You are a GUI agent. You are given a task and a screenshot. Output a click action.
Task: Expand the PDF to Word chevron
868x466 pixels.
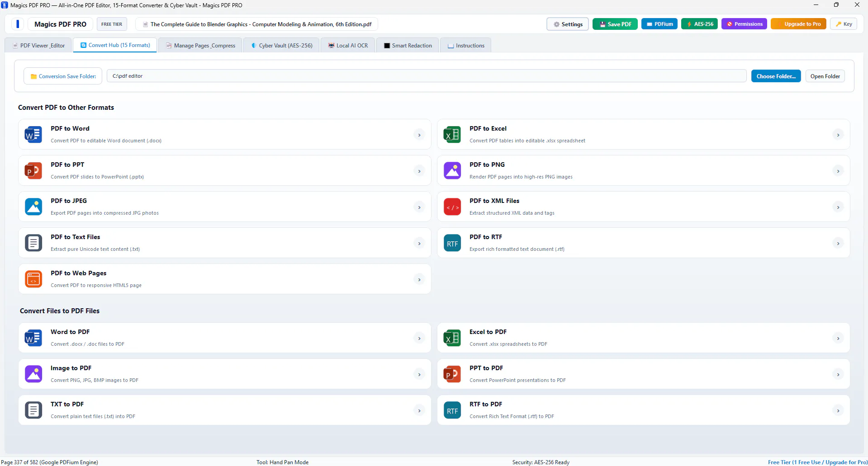(419, 135)
